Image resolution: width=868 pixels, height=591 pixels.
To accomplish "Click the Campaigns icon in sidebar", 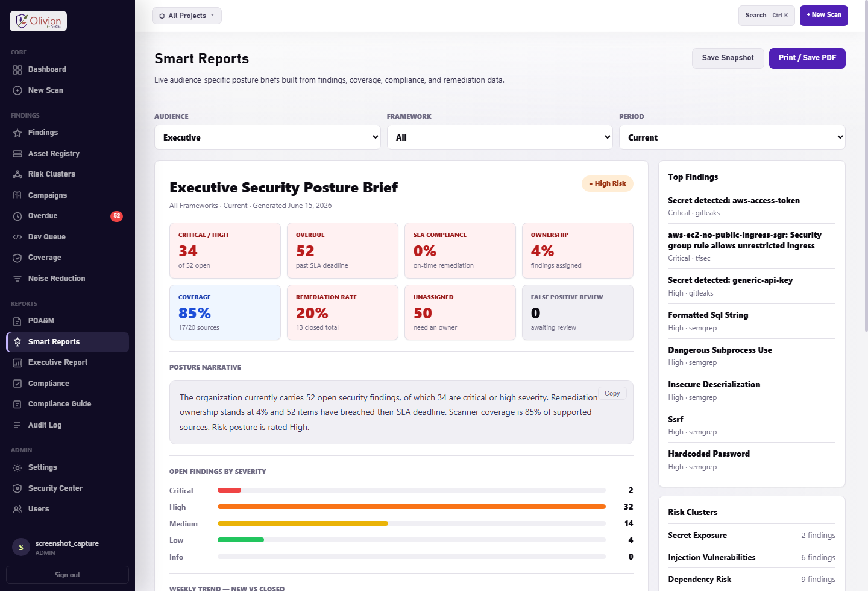I will click(17, 195).
